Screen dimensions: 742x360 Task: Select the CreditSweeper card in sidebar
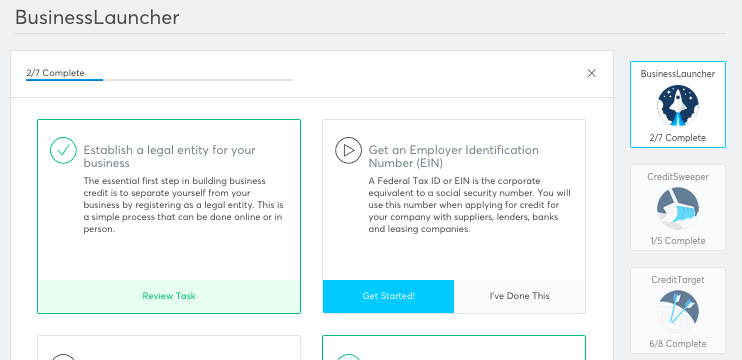pos(678,207)
